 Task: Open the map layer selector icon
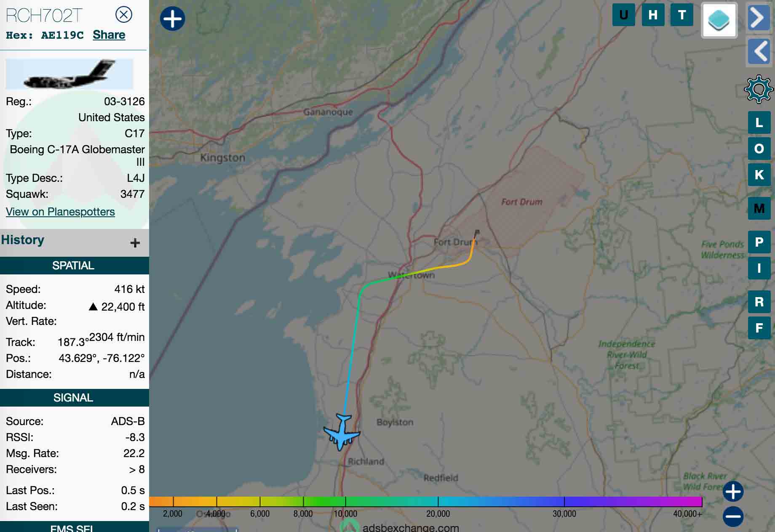pos(719,20)
